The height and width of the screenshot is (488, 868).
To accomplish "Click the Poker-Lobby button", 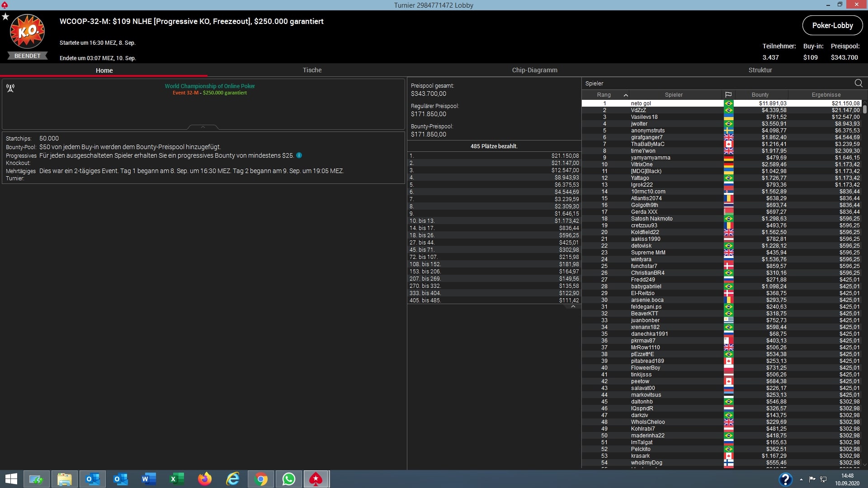I will [x=832, y=26].
